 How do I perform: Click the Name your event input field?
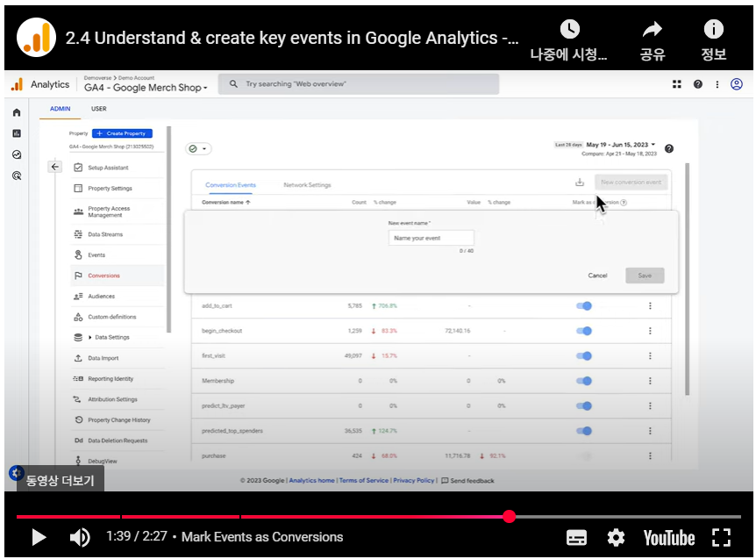click(x=431, y=239)
